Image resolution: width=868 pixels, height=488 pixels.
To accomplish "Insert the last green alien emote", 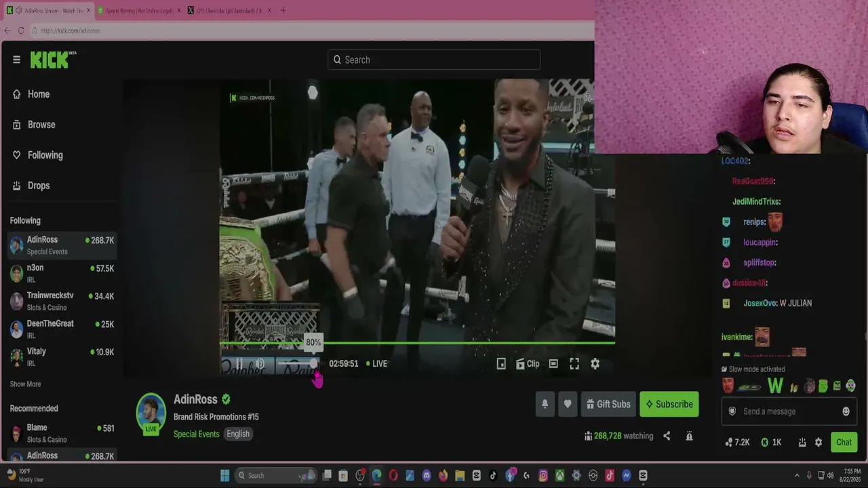I will tap(850, 386).
